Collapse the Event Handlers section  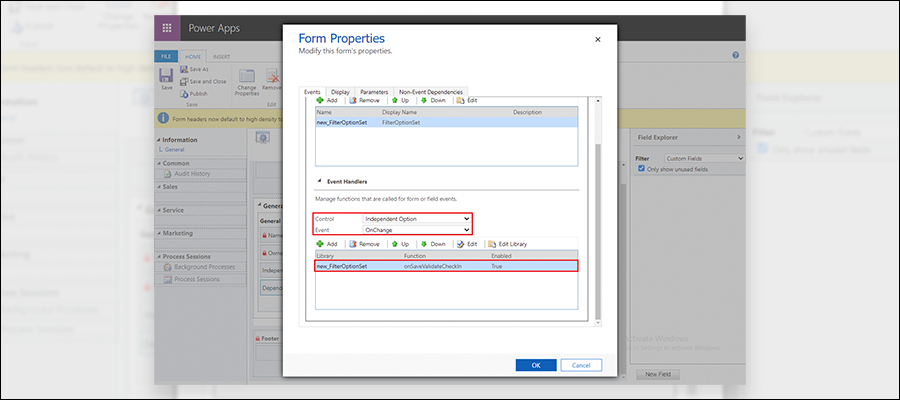[319, 181]
